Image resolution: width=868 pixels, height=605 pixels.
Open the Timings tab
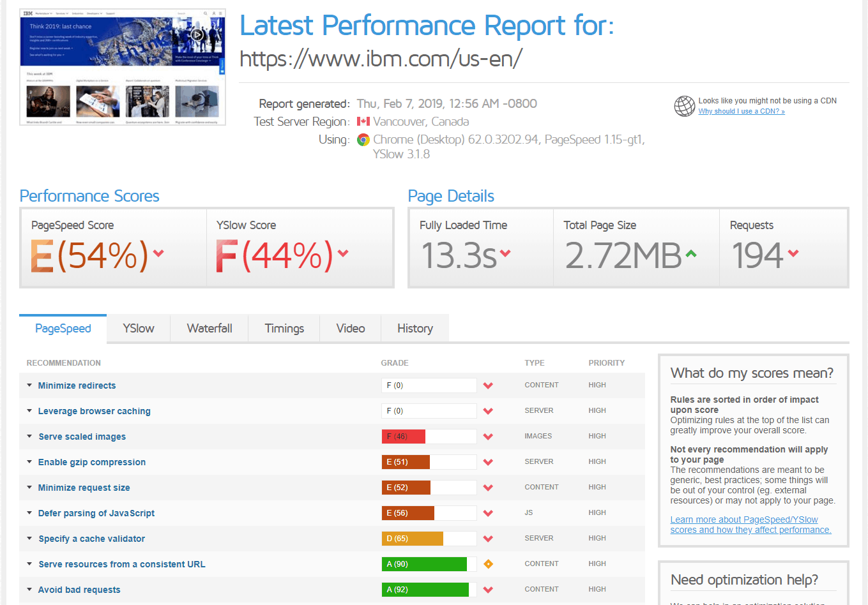pyautogui.click(x=284, y=329)
